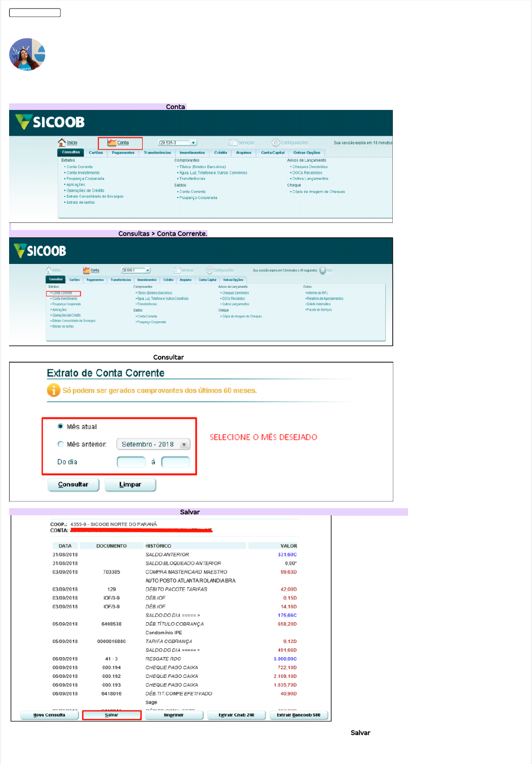Click the Início home icon in top Sicoob panel

click(x=62, y=142)
